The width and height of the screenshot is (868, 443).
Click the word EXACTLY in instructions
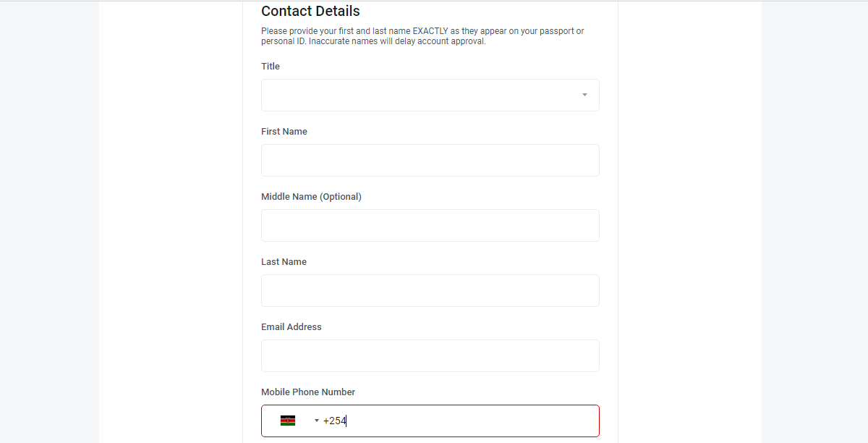[430, 31]
